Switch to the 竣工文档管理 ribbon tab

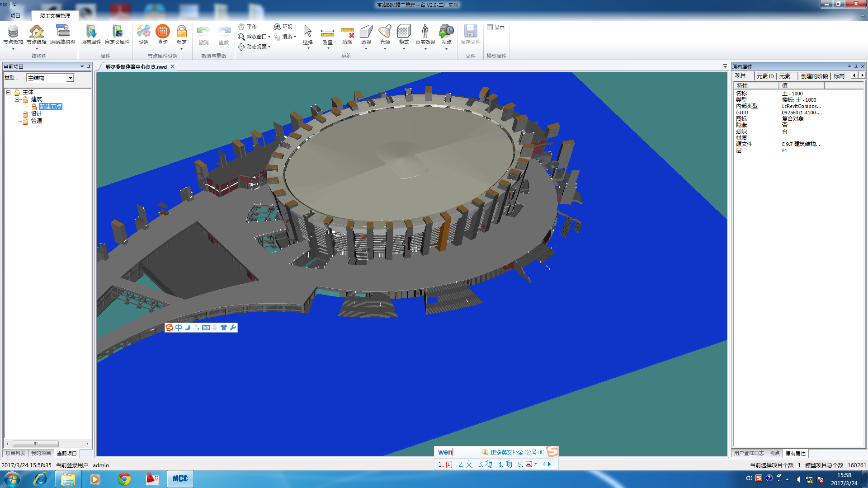(55, 16)
